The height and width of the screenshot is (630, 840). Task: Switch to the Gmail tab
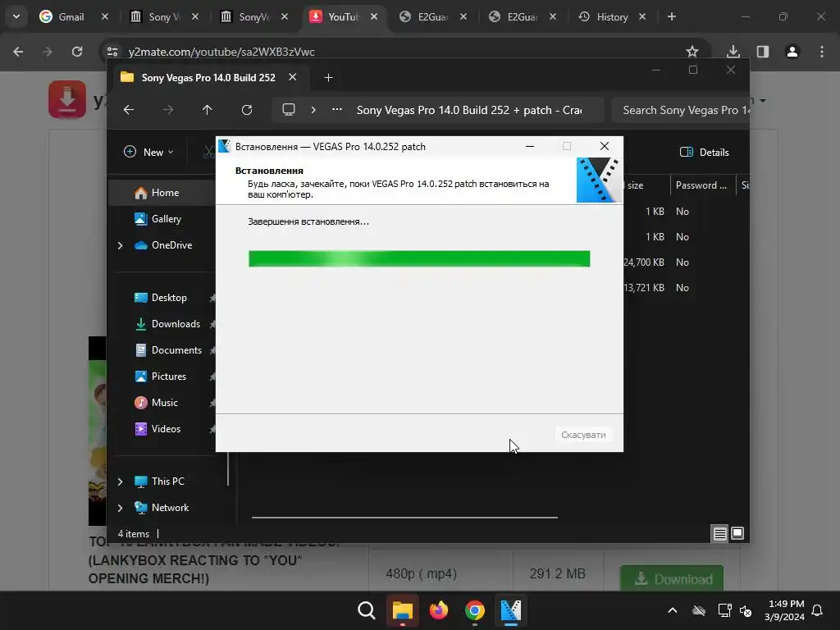pos(72,17)
